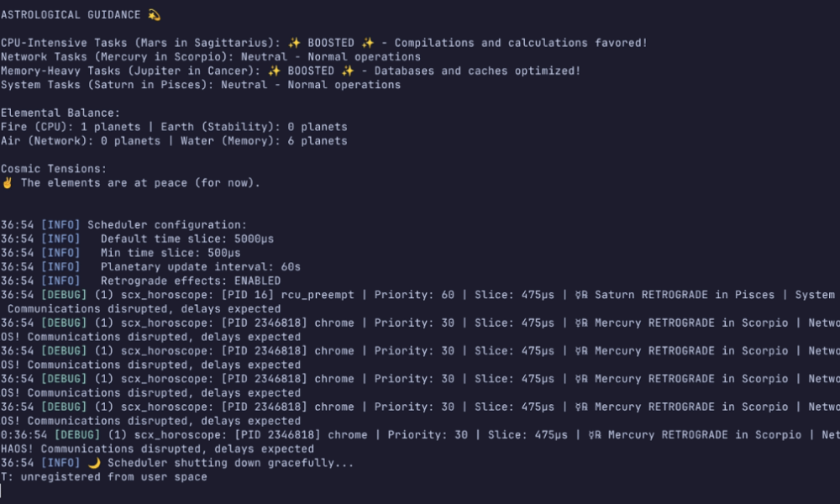
Task: Click the ASTROLOGICAL GUIDANCE heading text
Action: point(71,15)
